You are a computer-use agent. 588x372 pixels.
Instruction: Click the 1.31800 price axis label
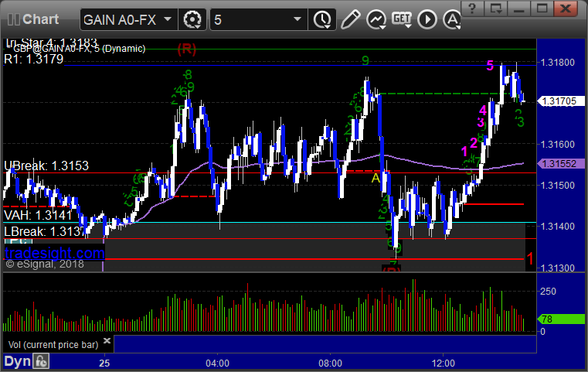coord(558,63)
